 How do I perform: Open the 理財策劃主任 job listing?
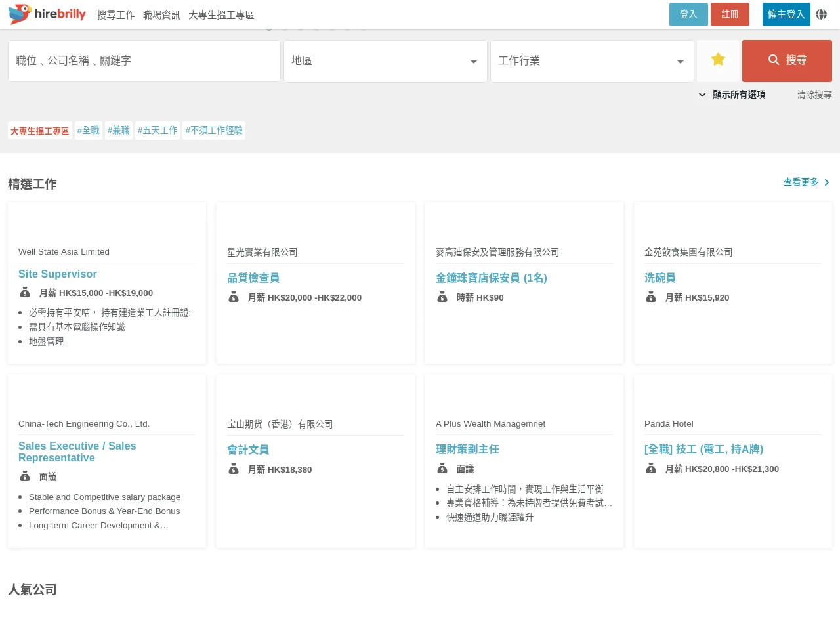point(467,449)
